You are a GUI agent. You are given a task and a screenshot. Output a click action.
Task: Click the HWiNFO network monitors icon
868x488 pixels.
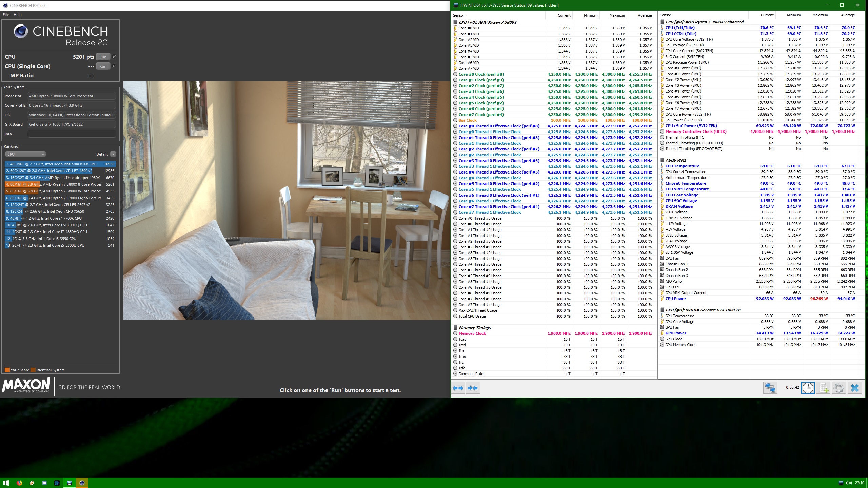click(x=770, y=388)
